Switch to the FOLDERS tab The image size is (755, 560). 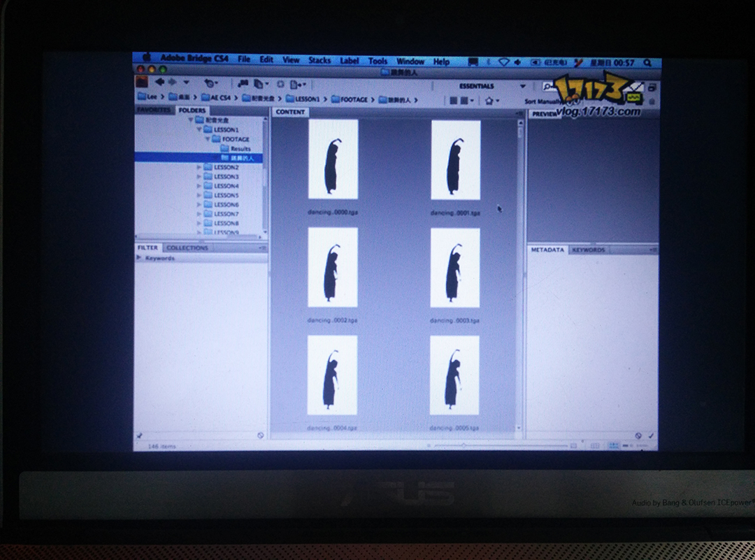[192, 110]
